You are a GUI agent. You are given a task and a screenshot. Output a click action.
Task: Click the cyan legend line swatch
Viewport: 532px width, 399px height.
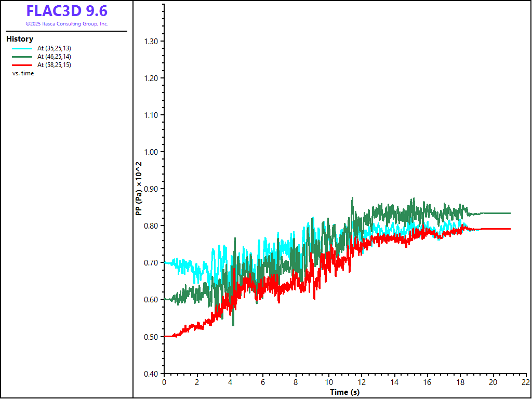[x=22, y=48]
